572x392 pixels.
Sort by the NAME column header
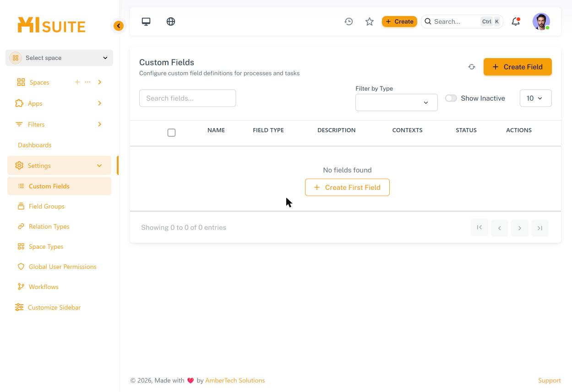[216, 130]
